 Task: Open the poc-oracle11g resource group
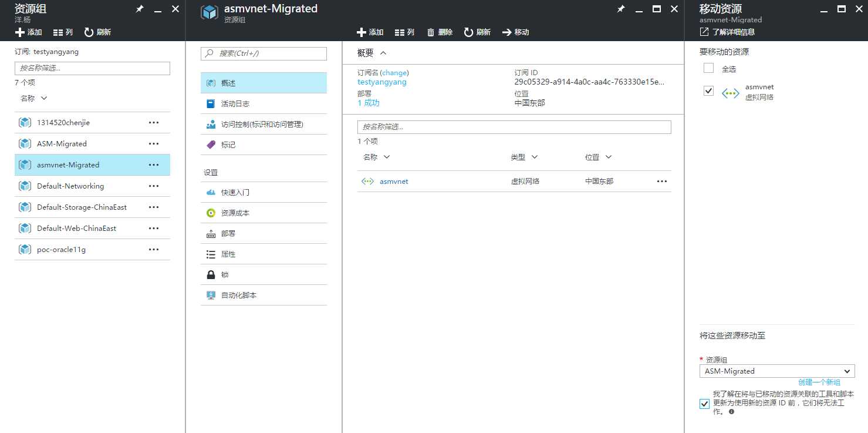click(61, 250)
